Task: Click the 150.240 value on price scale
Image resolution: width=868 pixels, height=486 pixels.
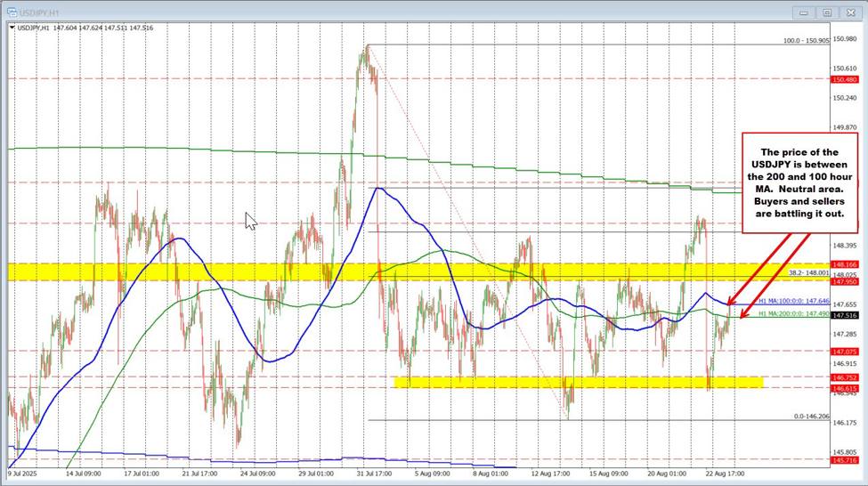Action: [x=845, y=98]
